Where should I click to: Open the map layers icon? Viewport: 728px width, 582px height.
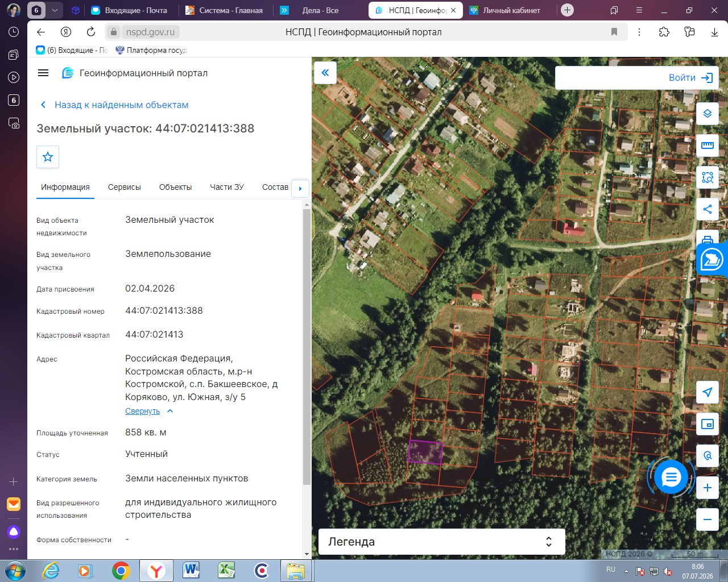pos(708,114)
